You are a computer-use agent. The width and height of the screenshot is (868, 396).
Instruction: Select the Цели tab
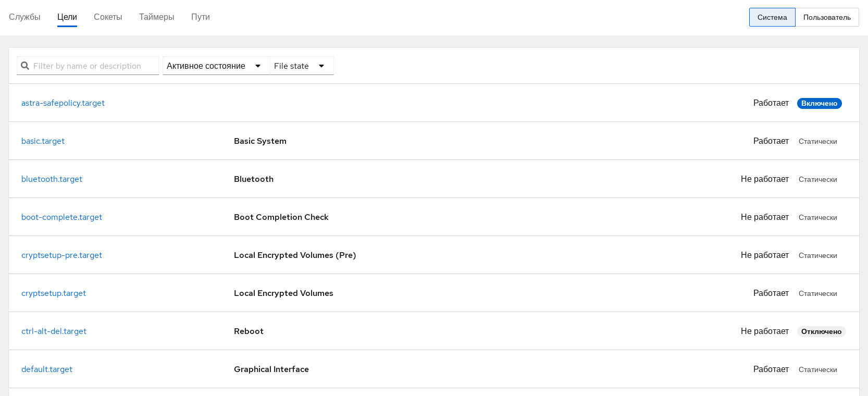tap(67, 17)
